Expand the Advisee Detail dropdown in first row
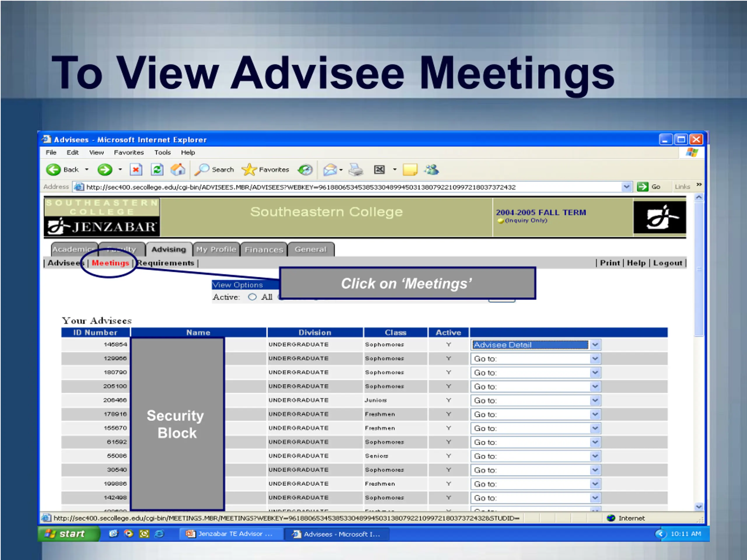The height and width of the screenshot is (560, 747). pyautogui.click(x=595, y=345)
